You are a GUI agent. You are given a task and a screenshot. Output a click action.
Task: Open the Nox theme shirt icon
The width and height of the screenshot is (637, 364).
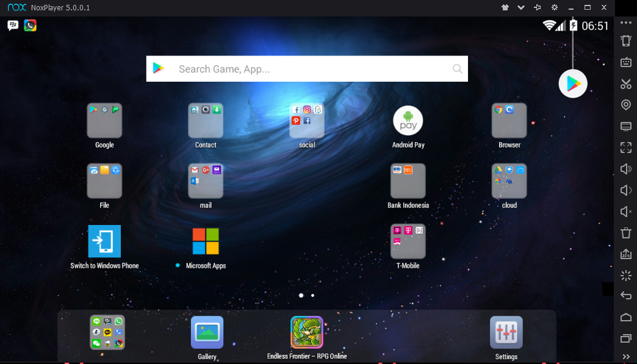[x=505, y=7]
